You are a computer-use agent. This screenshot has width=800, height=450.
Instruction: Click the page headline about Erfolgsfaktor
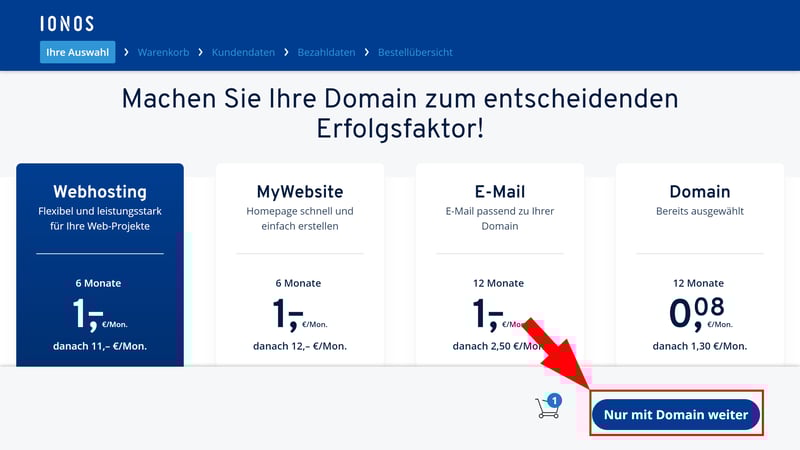(x=400, y=113)
